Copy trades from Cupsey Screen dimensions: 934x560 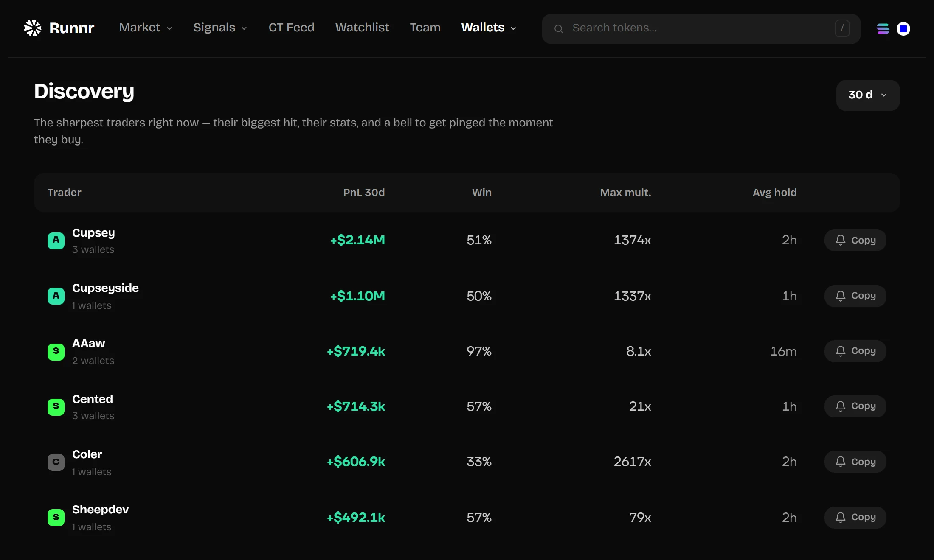[855, 240]
